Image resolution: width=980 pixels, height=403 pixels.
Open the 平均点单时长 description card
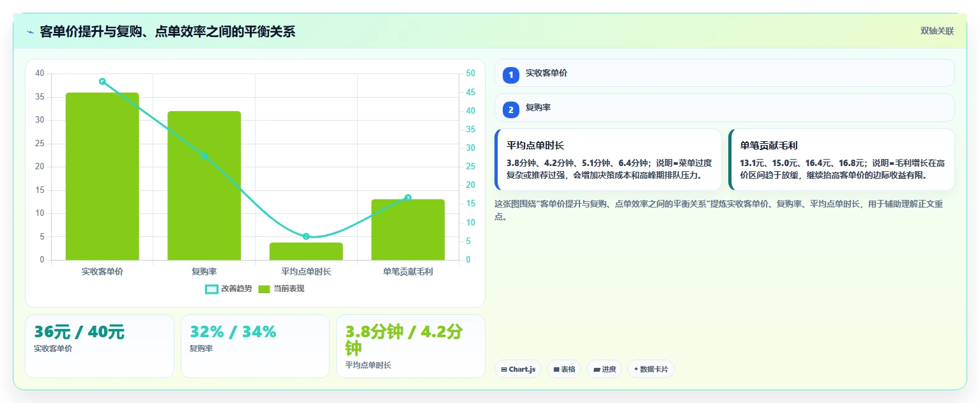(608, 160)
